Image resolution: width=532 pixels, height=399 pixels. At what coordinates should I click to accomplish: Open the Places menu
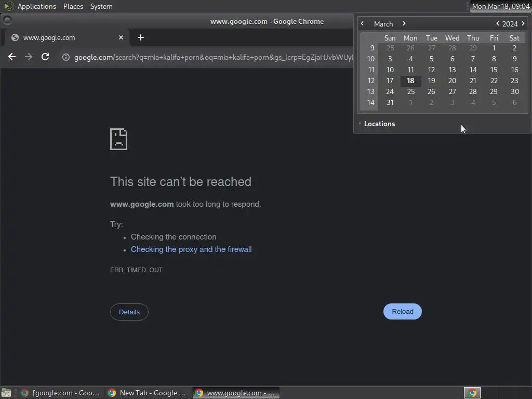pos(73,6)
